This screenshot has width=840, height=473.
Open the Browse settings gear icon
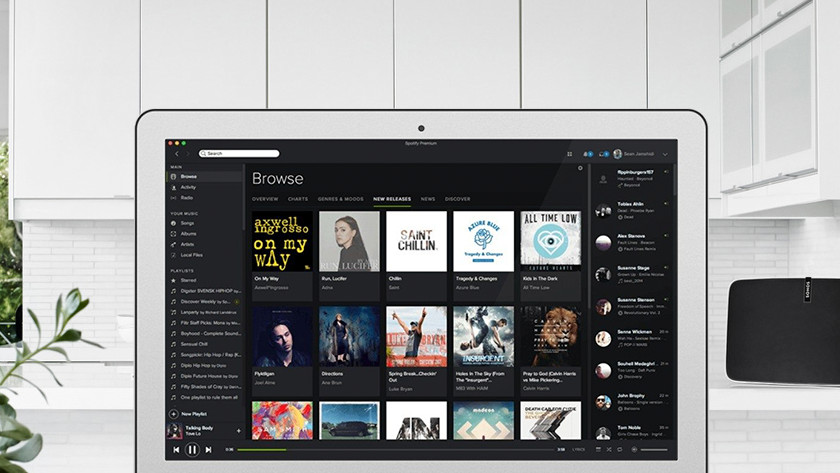(580, 168)
